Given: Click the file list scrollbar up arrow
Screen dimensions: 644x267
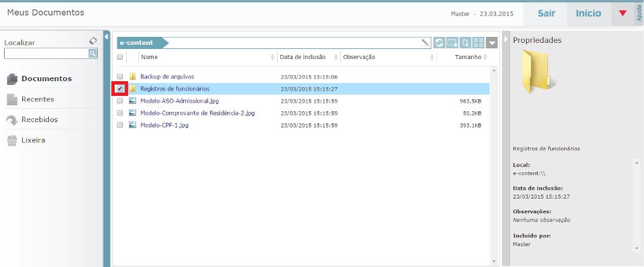Looking at the screenshot, I should point(494,71).
